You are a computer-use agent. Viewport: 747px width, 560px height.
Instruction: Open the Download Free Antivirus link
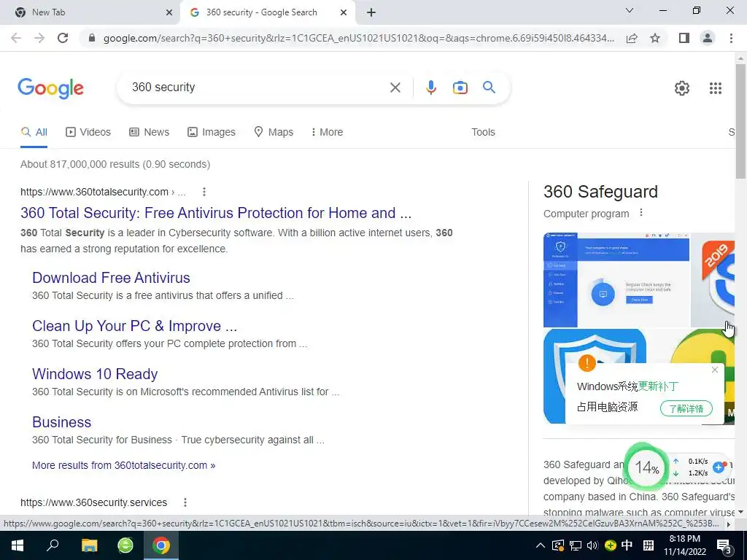pyautogui.click(x=111, y=278)
